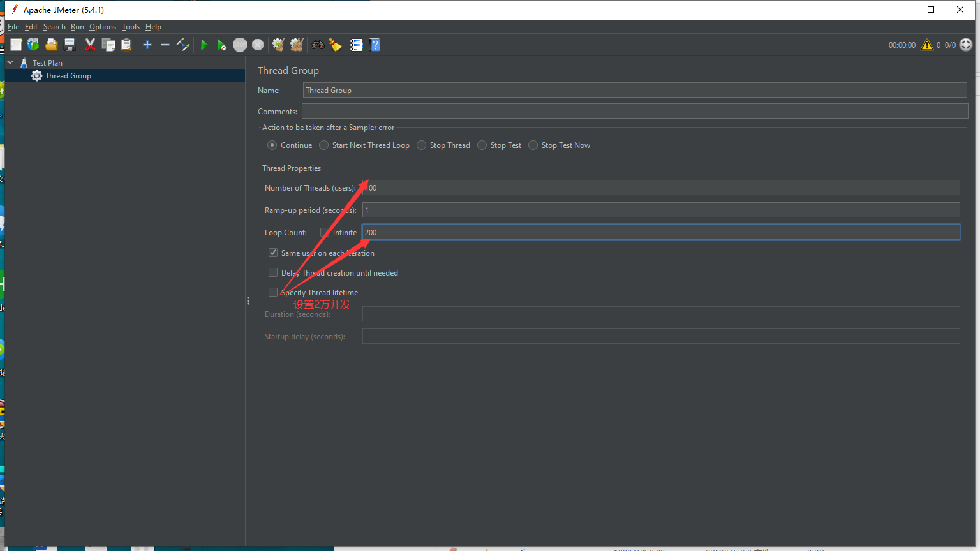Screen dimensions: 980x551
Task: Click the Cut scissors icon
Action: coord(90,45)
